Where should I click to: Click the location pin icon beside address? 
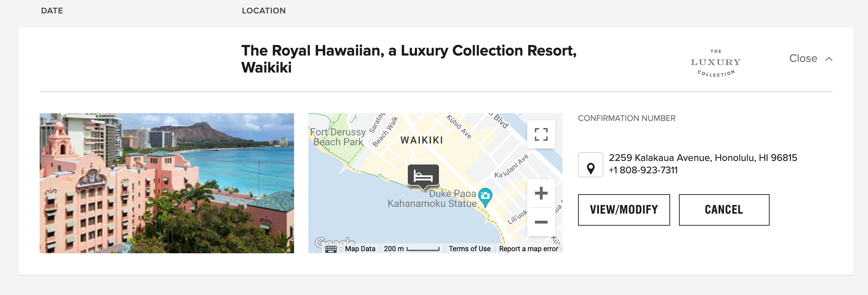590,165
